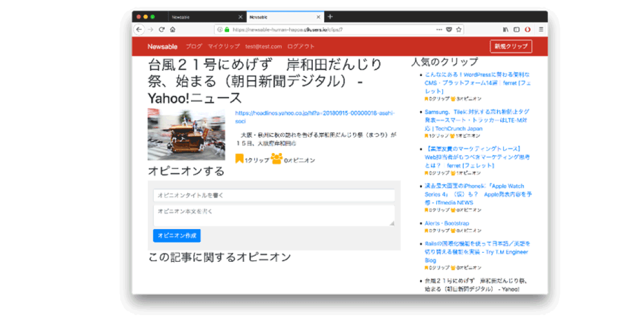
Task: Click the オピニオン作成 button
Action: [177, 236]
